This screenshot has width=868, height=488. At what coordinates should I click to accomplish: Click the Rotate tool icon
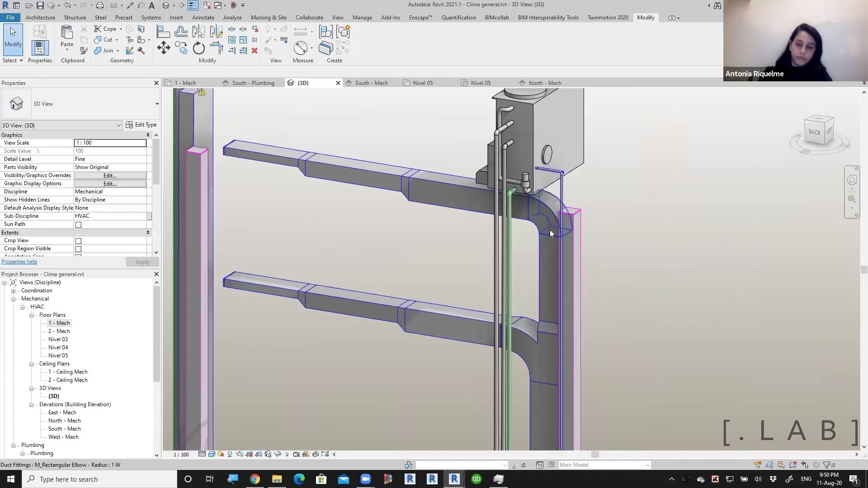click(x=199, y=48)
